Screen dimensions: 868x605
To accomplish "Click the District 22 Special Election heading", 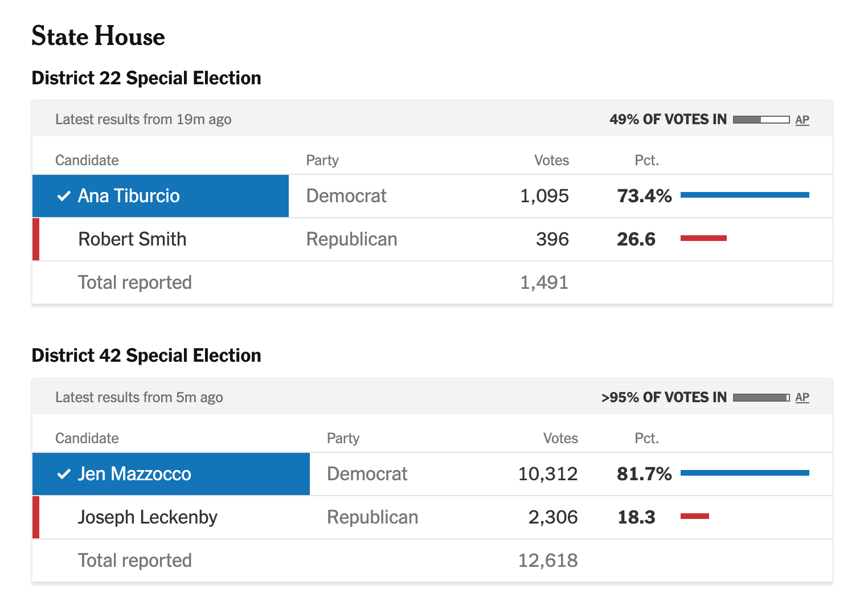I will tap(146, 78).
